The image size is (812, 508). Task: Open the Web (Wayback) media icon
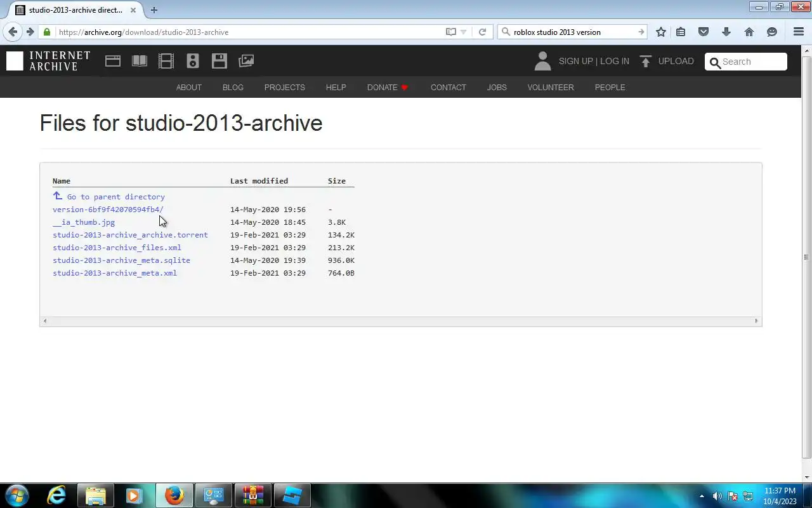(x=113, y=61)
